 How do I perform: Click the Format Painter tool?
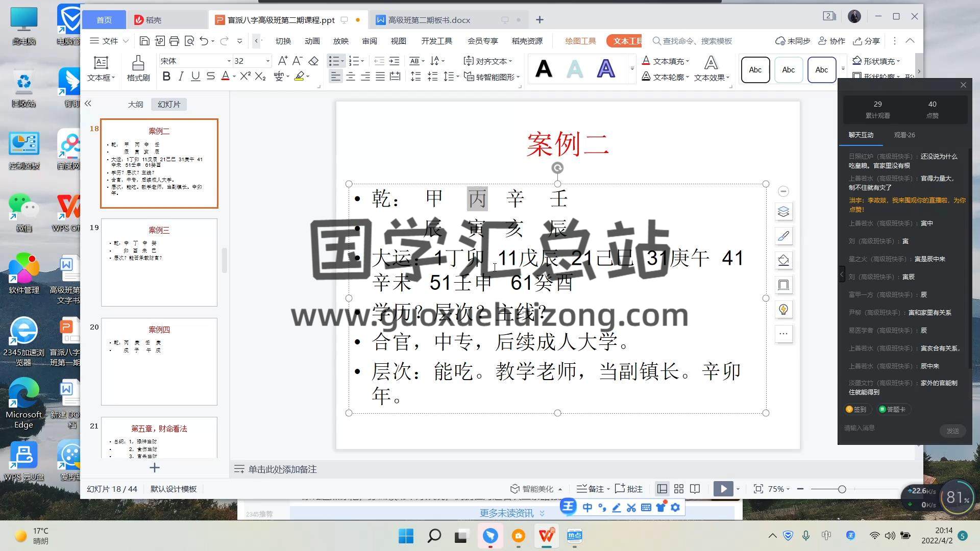[138, 68]
